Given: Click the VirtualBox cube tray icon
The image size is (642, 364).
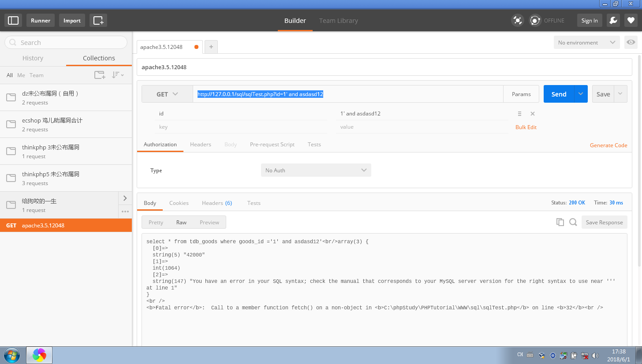Looking at the screenshot, I should pyautogui.click(x=542, y=355).
